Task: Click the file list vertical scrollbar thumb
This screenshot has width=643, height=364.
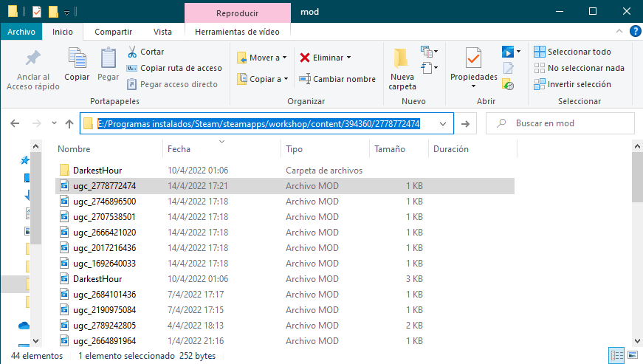Action: click(x=637, y=177)
